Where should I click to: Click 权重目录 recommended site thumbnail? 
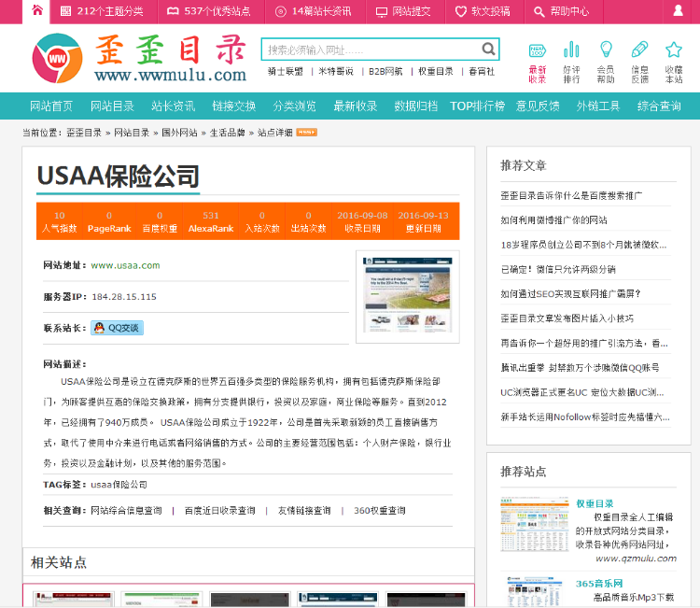click(535, 524)
